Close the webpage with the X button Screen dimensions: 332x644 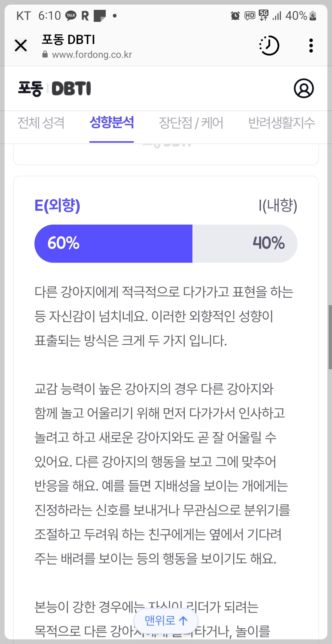click(x=21, y=46)
